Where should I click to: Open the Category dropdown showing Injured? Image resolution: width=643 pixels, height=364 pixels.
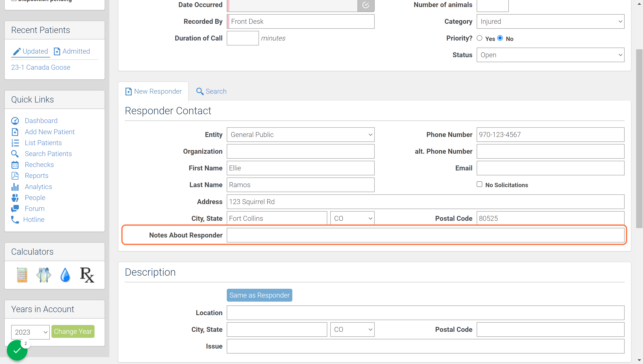coord(550,21)
